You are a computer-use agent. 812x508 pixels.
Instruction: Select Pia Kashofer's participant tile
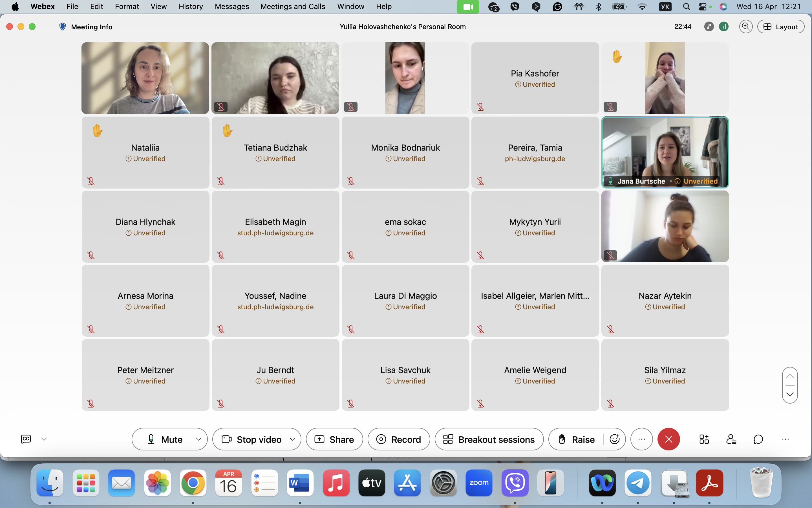[x=535, y=78]
